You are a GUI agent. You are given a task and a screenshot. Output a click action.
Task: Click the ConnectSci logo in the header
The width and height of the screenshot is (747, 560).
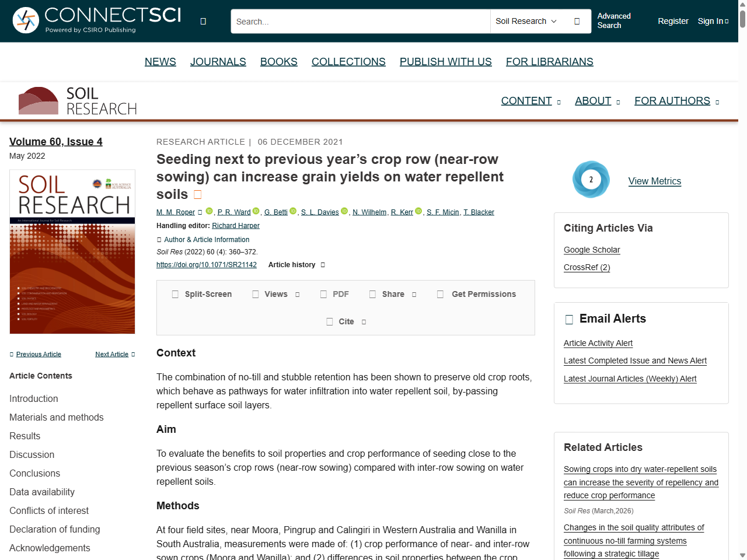tap(97, 20)
